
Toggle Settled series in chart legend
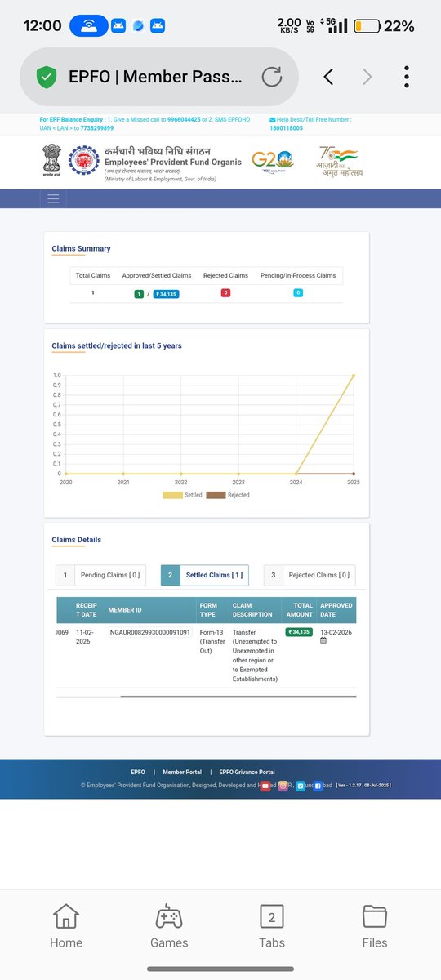(184, 495)
